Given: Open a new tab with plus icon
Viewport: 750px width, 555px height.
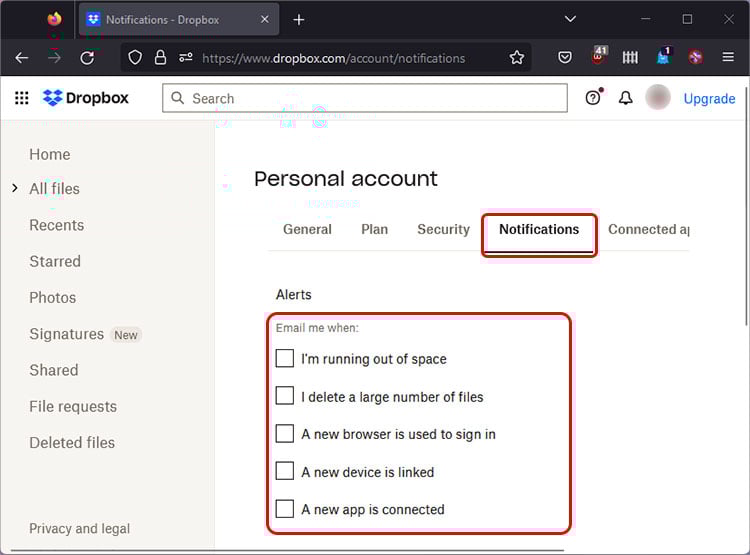Looking at the screenshot, I should pyautogui.click(x=298, y=20).
